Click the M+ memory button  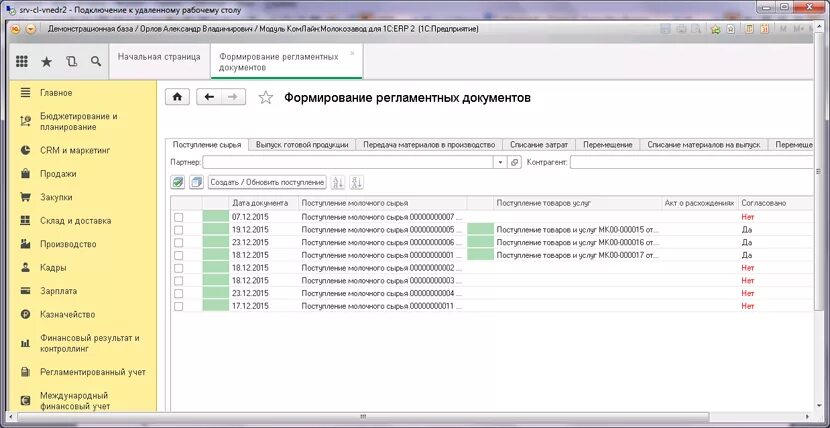(x=801, y=29)
